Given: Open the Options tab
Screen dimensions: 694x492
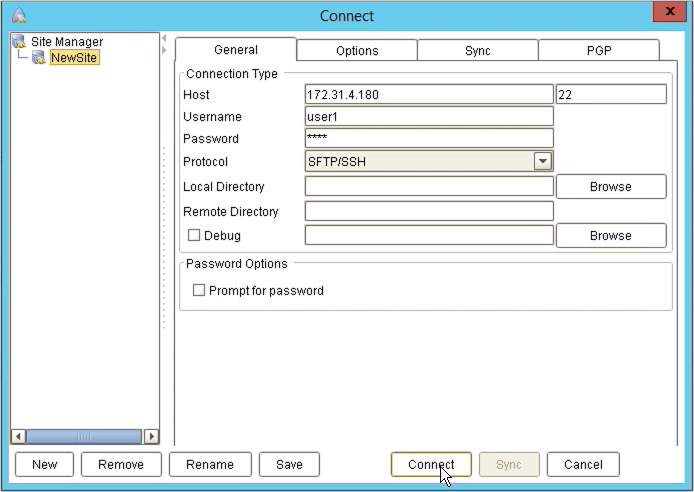Looking at the screenshot, I should click(x=357, y=50).
